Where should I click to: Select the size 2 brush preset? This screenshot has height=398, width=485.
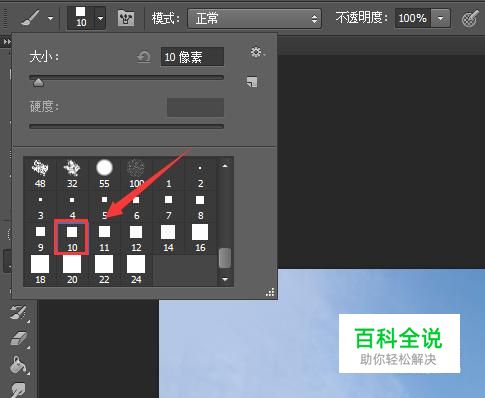pyautogui.click(x=200, y=174)
